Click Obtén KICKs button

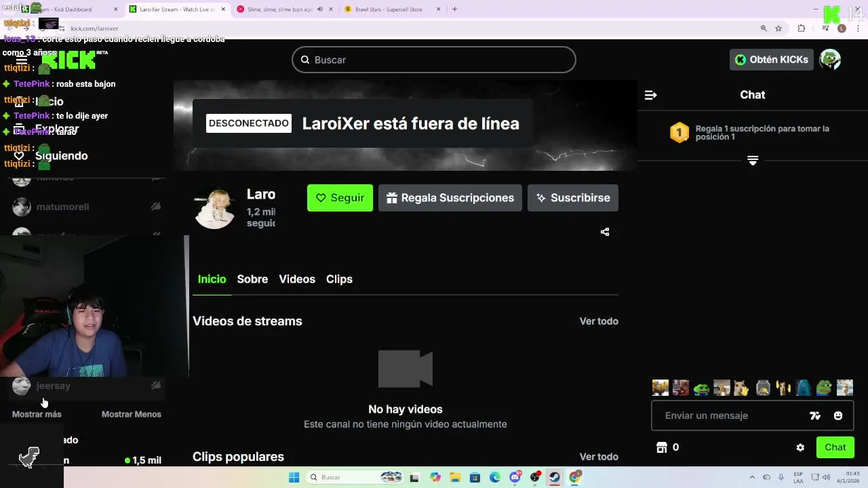[x=772, y=60]
